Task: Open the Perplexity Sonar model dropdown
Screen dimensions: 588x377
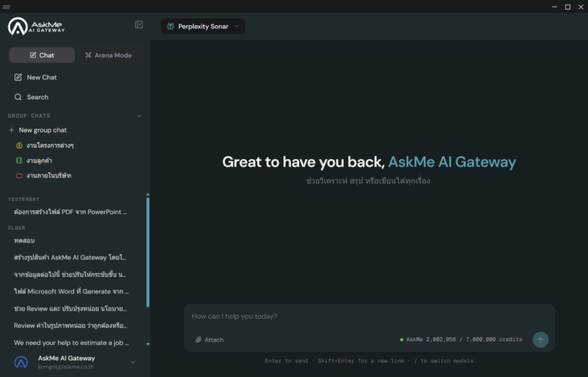Action: point(203,26)
